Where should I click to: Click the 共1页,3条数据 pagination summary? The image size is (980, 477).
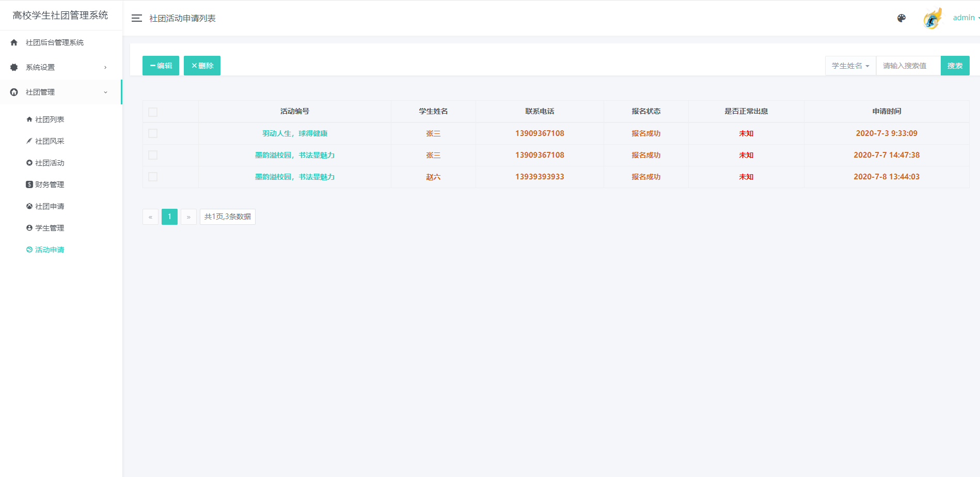point(228,217)
